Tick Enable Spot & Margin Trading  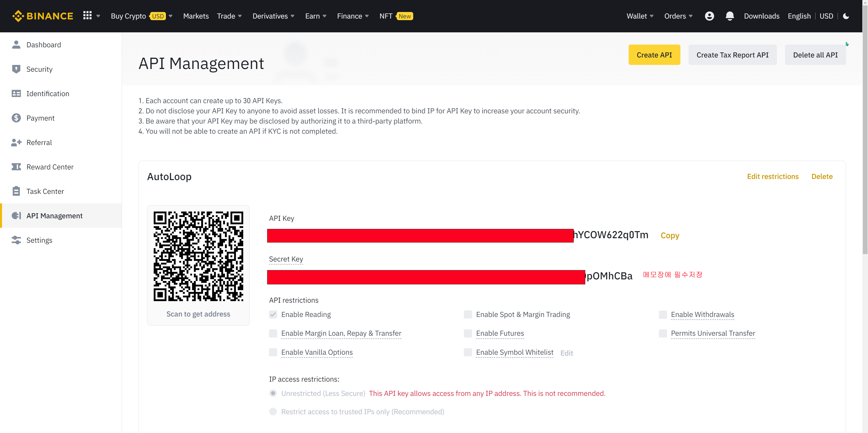pyautogui.click(x=468, y=315)
